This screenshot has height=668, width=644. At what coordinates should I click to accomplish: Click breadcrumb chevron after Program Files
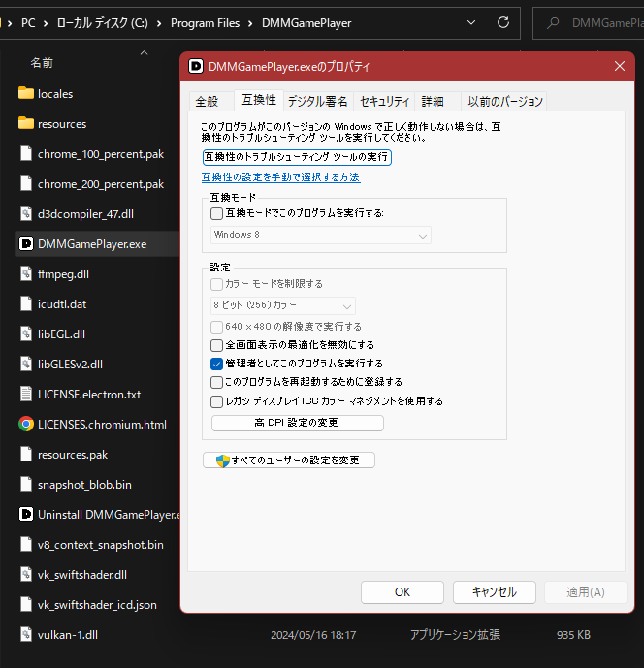[x=250, y=23]
